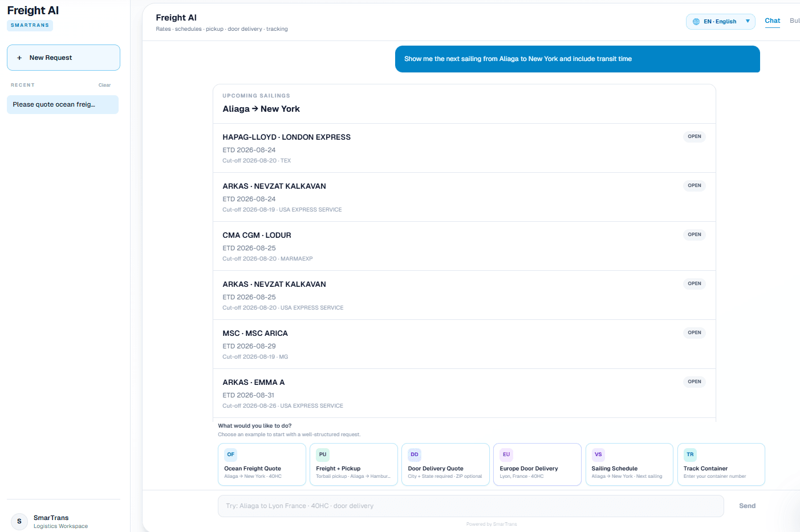Click the Aliaga → New York heading
This screenshot has height=532, width=800.
pyautogui.click(x=261, y=109)
